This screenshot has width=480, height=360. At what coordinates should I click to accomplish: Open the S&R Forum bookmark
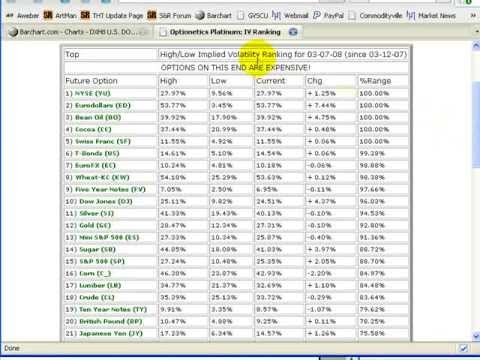(169, 16)
